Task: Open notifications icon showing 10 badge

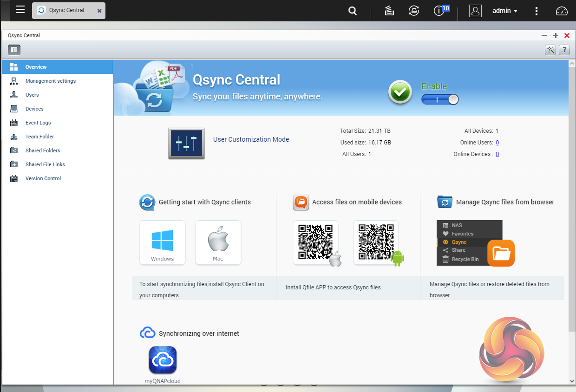Action: [x=439, y=11]
